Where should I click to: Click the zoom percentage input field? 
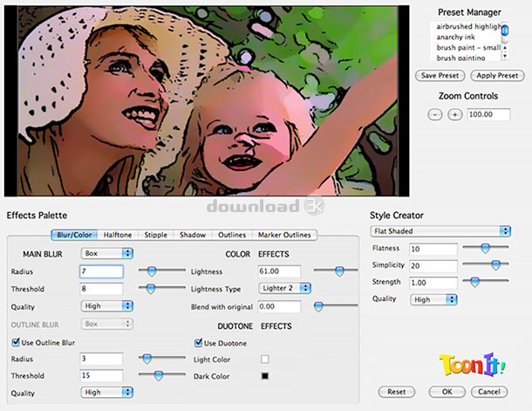(488, 114)
